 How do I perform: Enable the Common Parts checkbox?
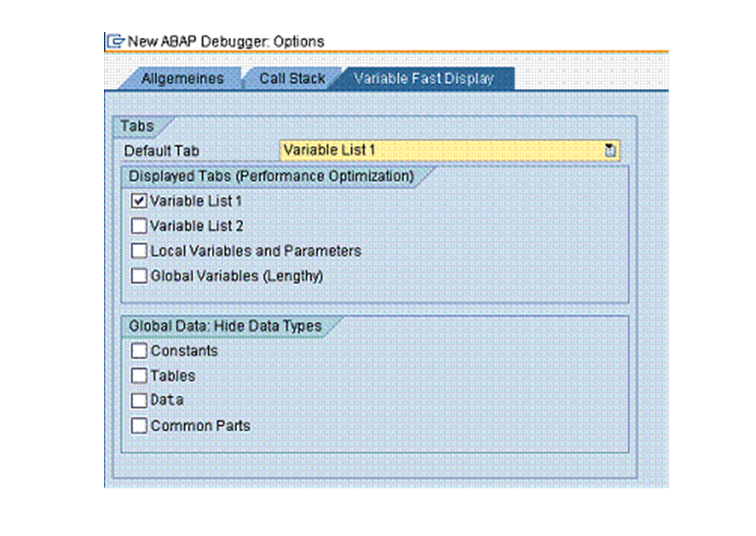[x=139, y=426]
